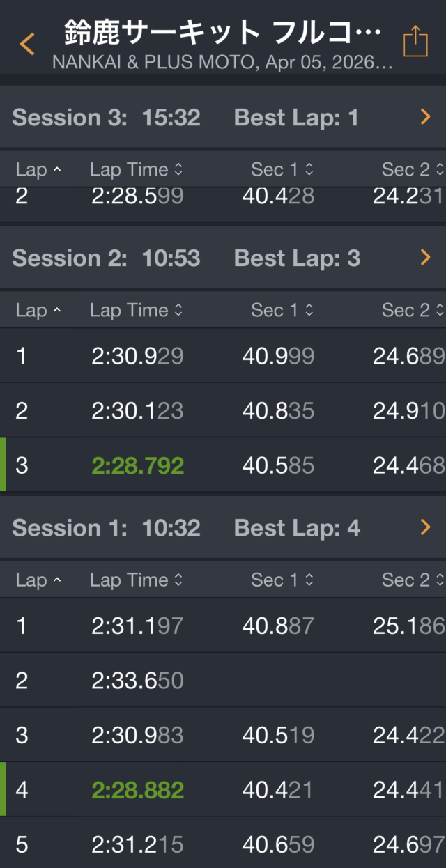Select best lap 2:28.792 in Session 2
Viewport: 446px width, 868px height.
pos(138,465)
